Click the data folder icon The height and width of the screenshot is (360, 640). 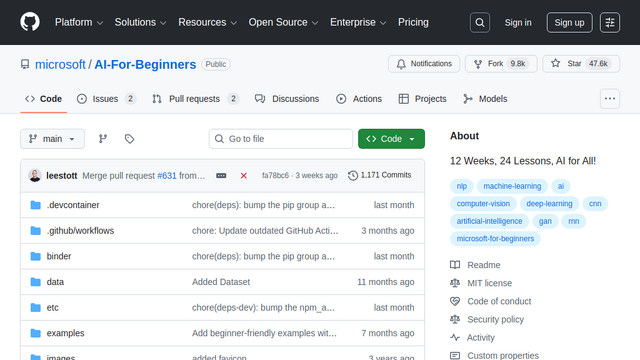tap(36, 282)
